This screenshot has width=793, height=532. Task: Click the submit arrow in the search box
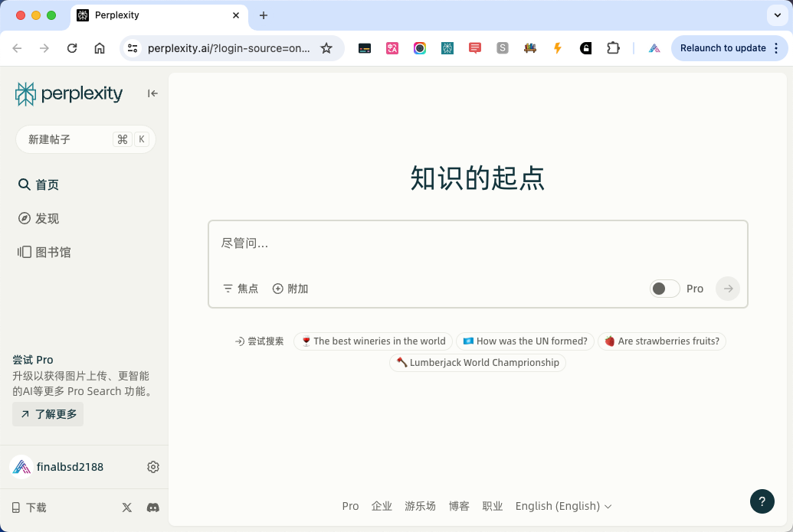(x=727, y=289)
